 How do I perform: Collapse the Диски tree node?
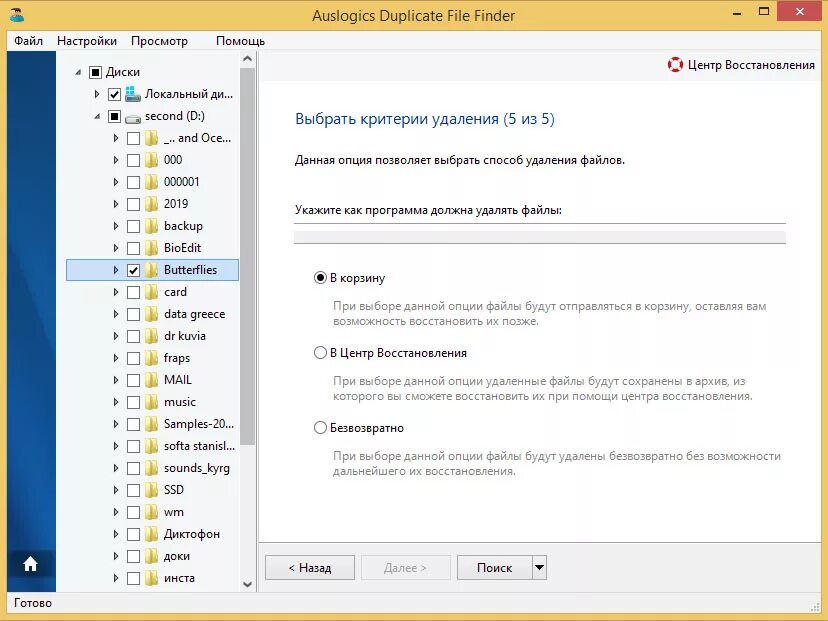point(78,72)
